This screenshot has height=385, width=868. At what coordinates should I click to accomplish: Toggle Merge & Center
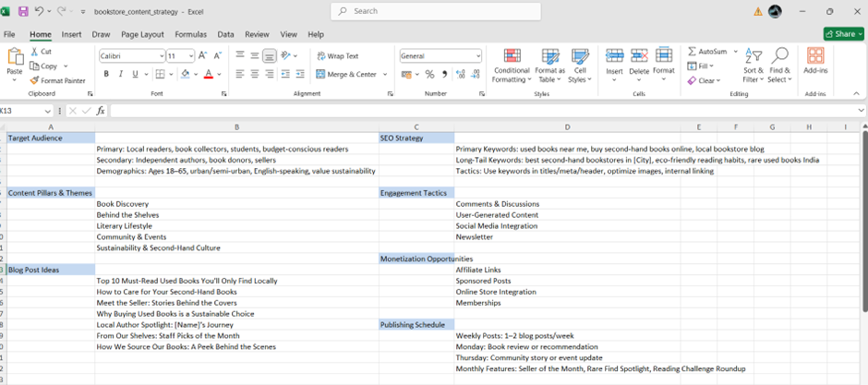tap(346, 74)
